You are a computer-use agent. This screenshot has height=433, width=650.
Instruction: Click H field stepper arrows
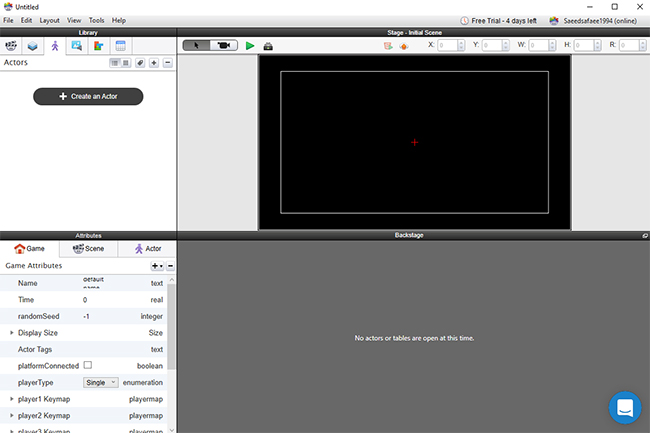click(597, 45)
